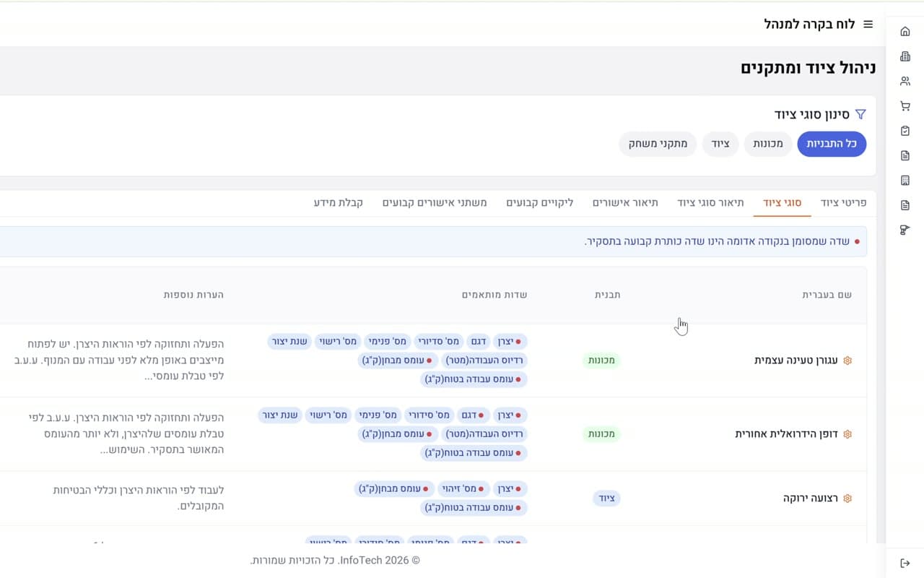The image size is (924, 578).
Task: Open the document icon directly above the drill icon
Action: pyautogui.click(x=905, y=205)
